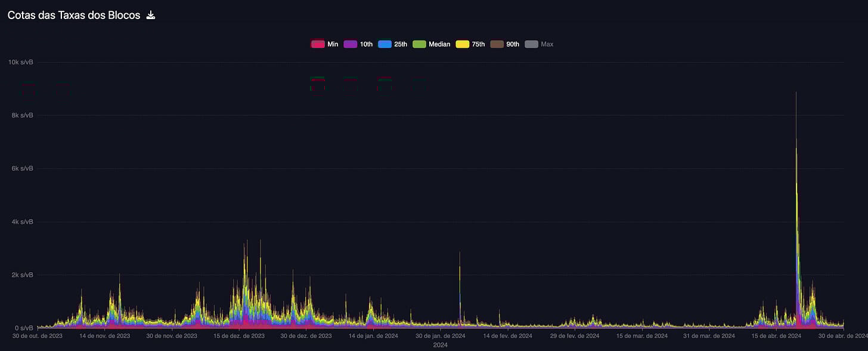Click the 8k s/vB axis label
868x351 pixels.
(21, 115)
